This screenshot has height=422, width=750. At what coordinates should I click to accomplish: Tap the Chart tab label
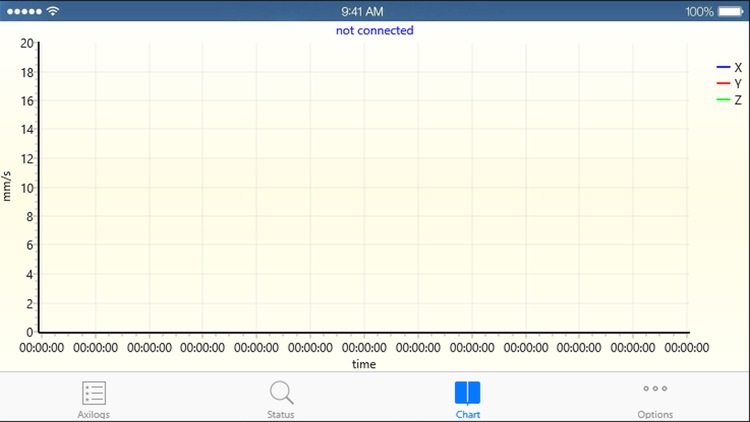tap(468, 414)
